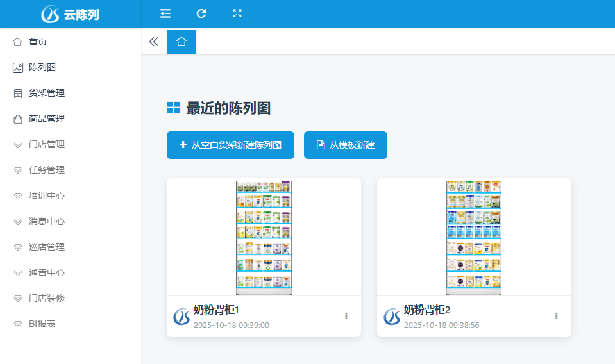The height and width of the screenshot is (364, 615).
Task: Open 商品管理 in the sidebar
Action: click(47, 119)
